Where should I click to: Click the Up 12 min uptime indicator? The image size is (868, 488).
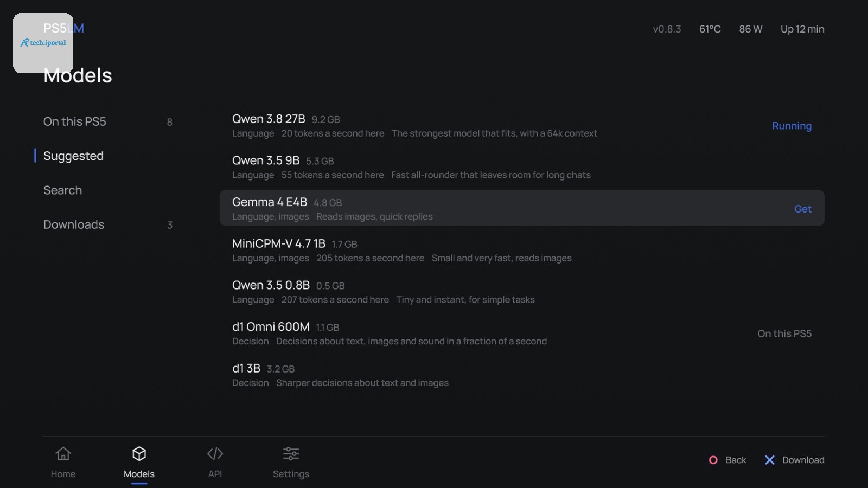(802, 29)
